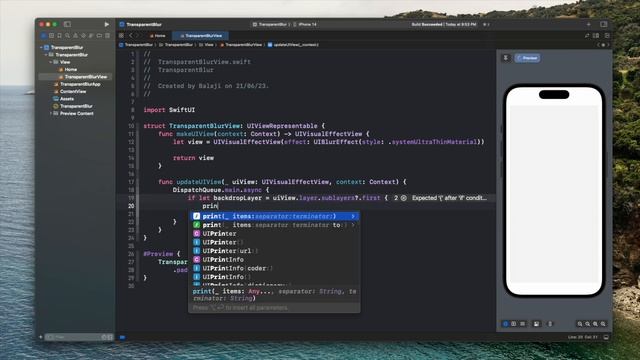
Task: Select selectable preview mode in canvas
Action: click(x=513, y=324)
